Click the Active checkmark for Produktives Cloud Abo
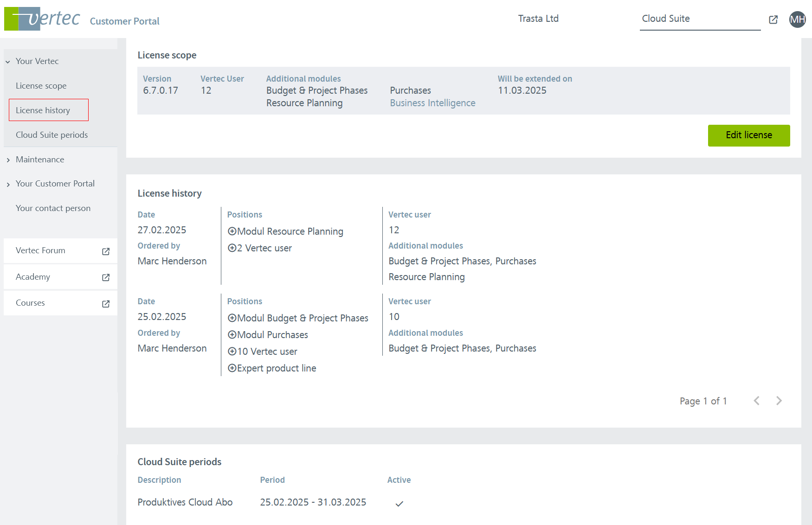This screenshot has width=812, height=525. pyautogui.click(x=399, y=503)
